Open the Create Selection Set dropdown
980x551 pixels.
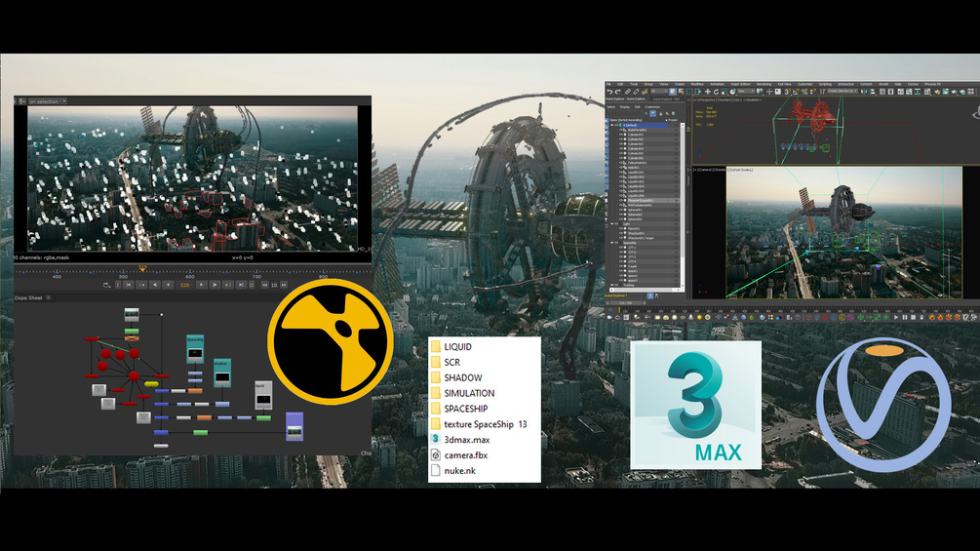pyautogui.click(x=843, y=92)
